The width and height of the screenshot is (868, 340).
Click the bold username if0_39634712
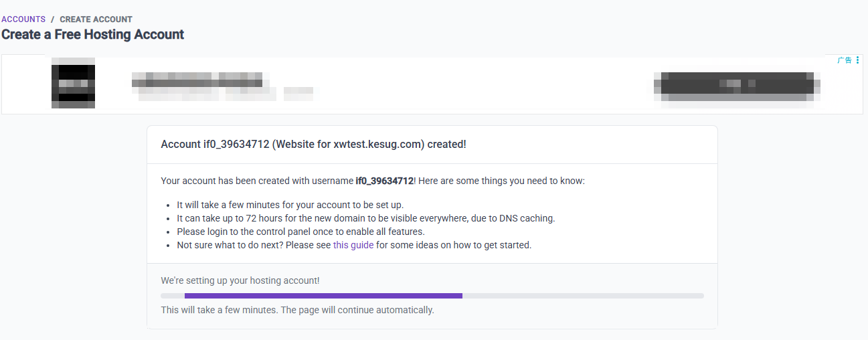(x=384, y=181)
